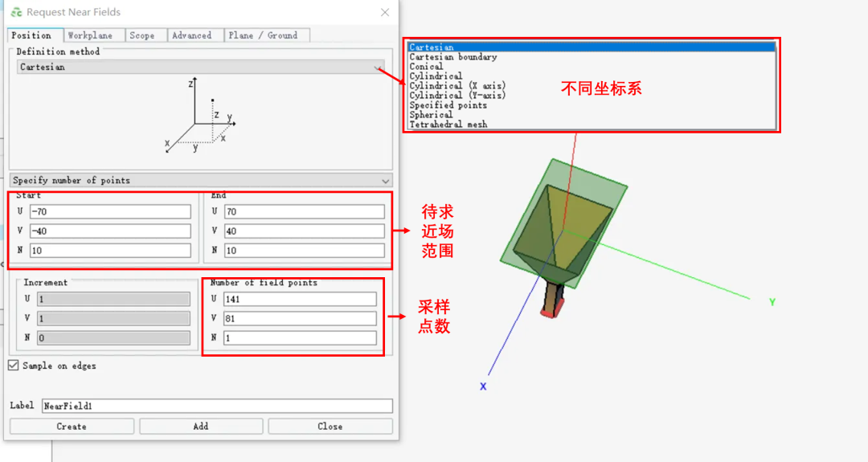Click the Label text field
The width and height of the screenshot is (868, 462).
pos(217,406)
